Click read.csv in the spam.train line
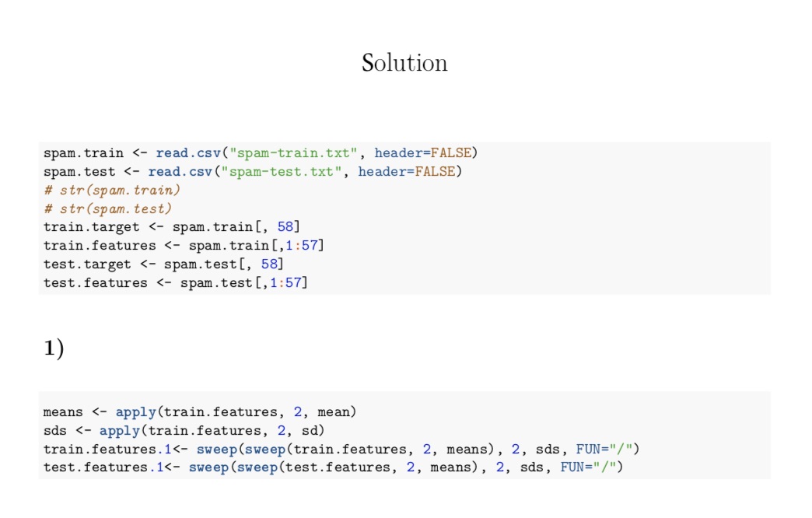 coord(184,153)
